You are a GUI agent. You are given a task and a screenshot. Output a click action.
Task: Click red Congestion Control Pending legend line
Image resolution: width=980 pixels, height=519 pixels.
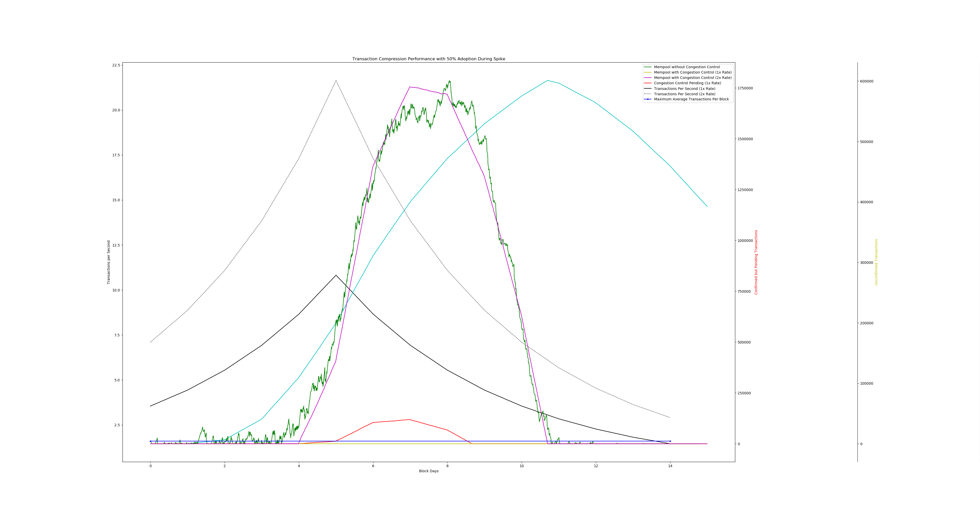coord(647,83)
